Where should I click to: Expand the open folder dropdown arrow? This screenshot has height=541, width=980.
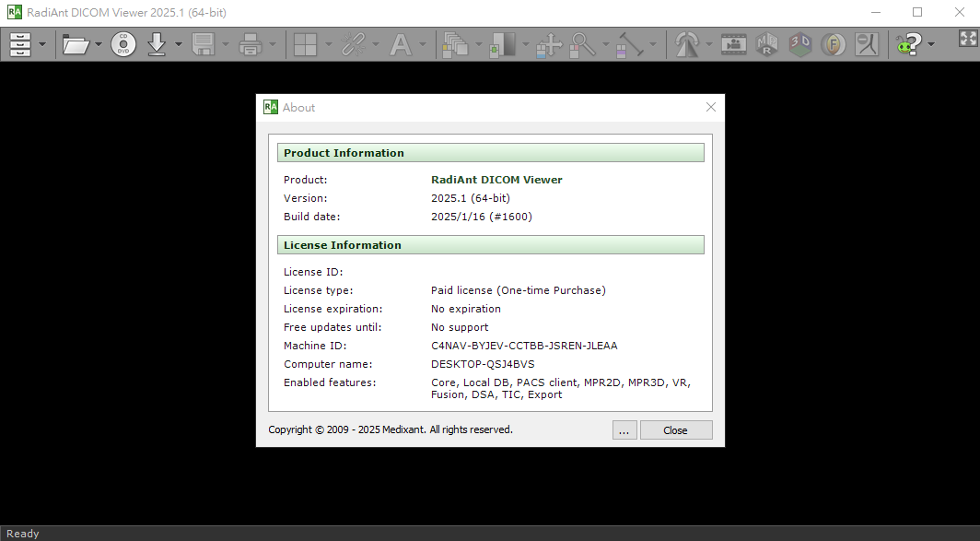98,43
